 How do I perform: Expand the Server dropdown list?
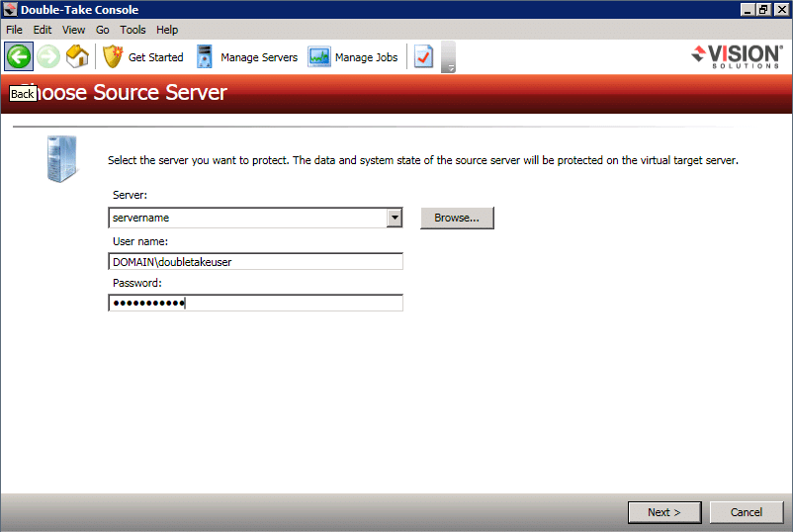[395, 218]
